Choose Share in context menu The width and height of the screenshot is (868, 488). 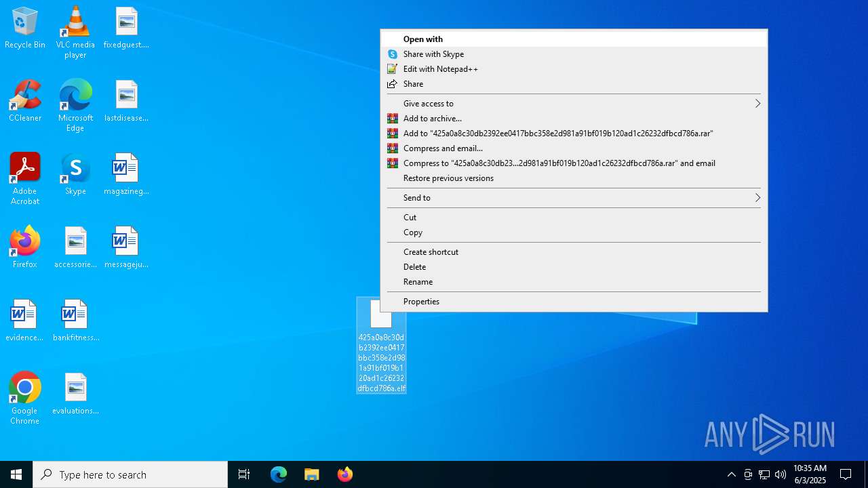pos(574,84)
